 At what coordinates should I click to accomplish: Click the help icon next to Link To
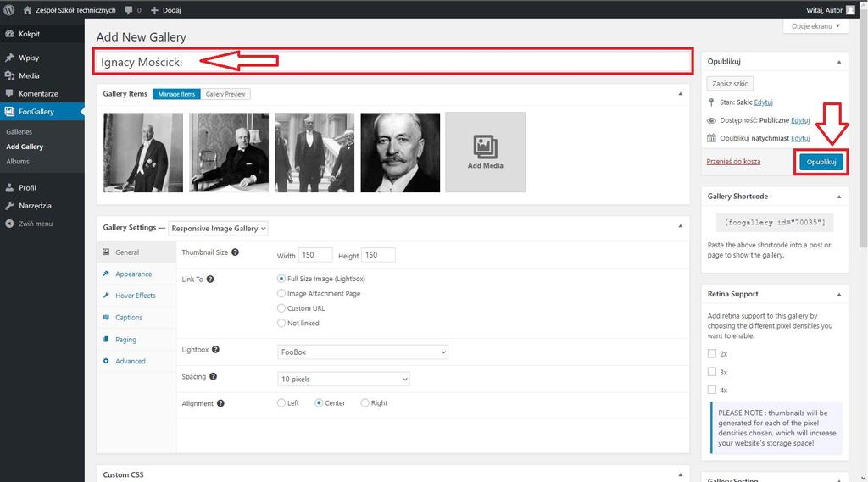(210, 279)
